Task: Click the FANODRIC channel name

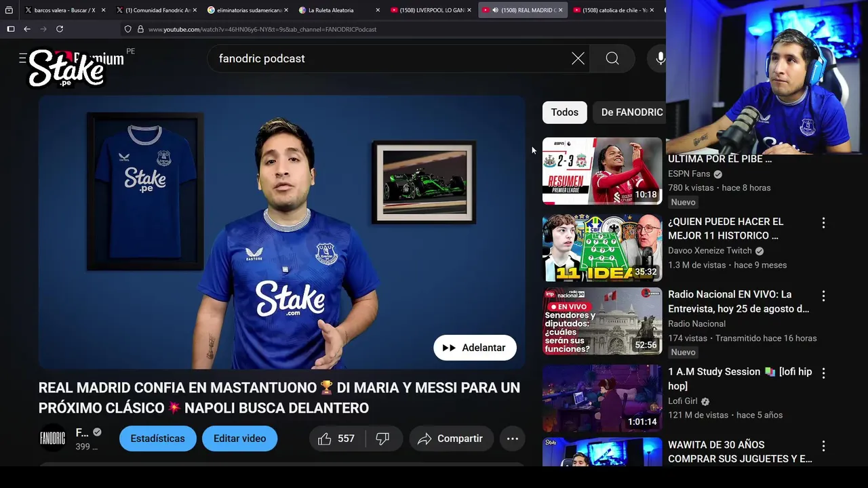Action: 82,432
